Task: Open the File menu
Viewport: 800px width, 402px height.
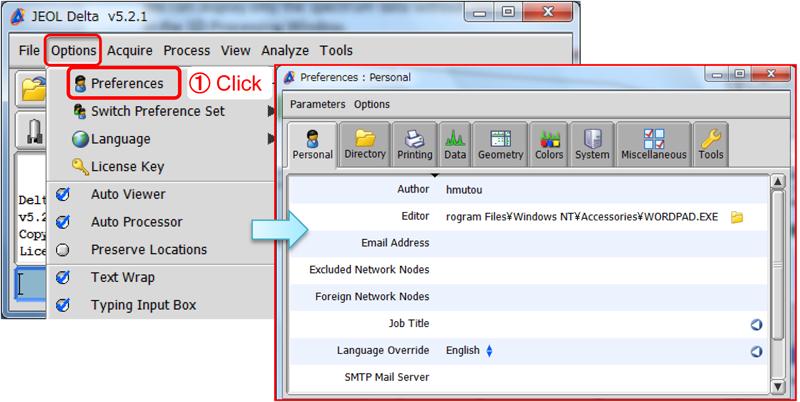Action: point(29,51)
